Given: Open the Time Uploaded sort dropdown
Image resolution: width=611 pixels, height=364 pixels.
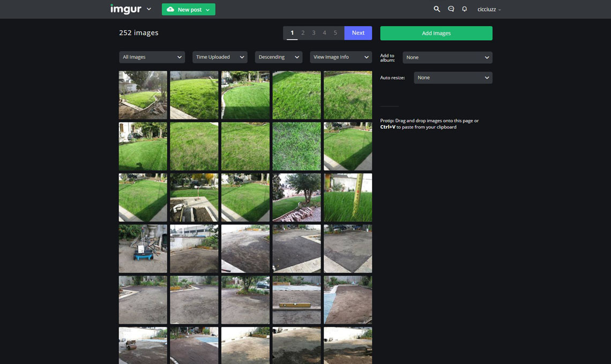Looking at the screenshot, I should click(220, 57).
